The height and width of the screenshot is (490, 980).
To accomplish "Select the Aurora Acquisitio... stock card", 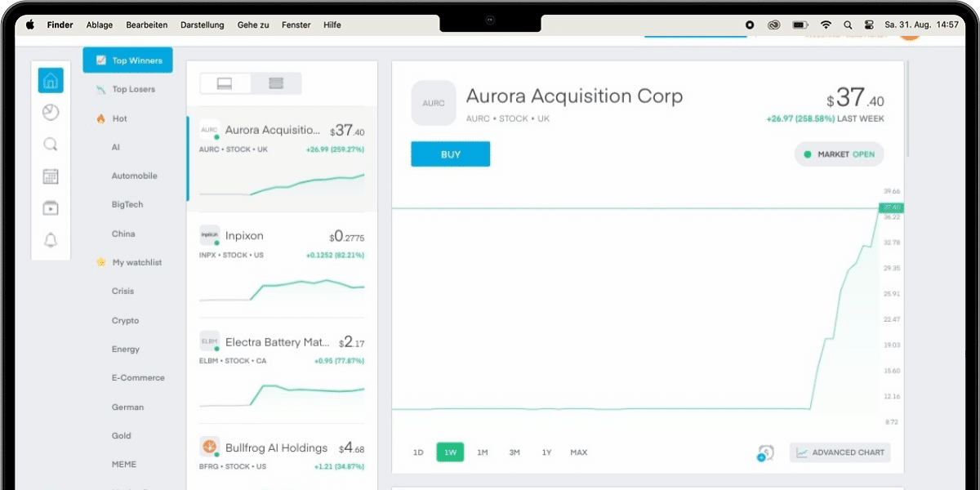I will (282, 158).
